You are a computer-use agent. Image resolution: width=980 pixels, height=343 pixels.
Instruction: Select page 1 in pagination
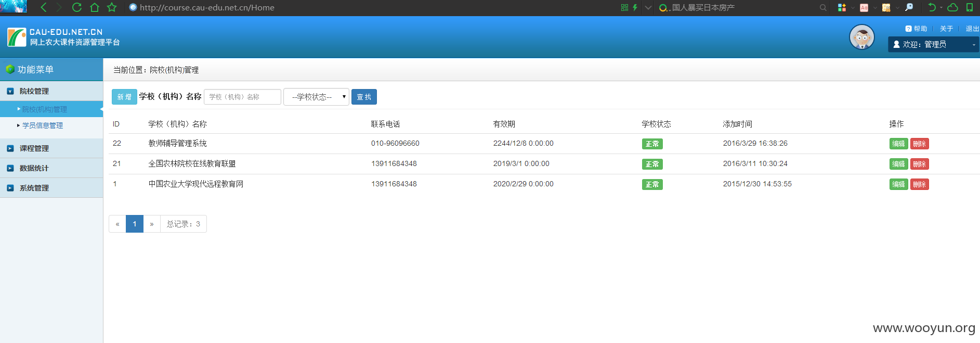(x=135, y=224)
